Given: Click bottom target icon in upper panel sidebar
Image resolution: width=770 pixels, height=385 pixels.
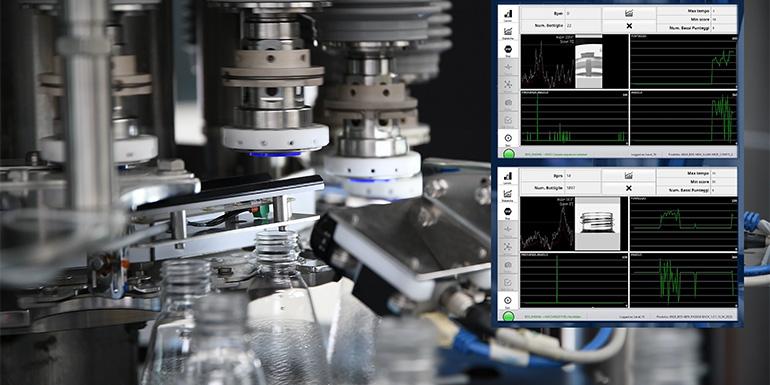Looking at the screenshot, I should click(508, 139).
